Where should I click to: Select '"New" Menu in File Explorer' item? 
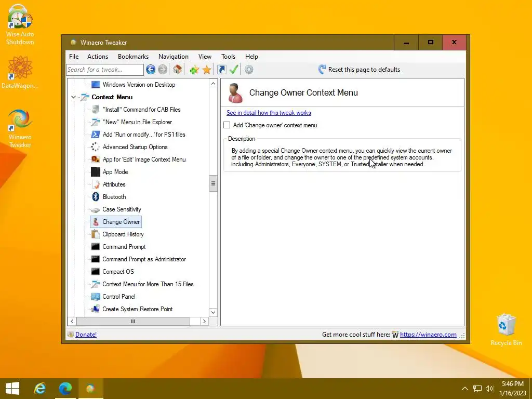(x=137, y=122)
